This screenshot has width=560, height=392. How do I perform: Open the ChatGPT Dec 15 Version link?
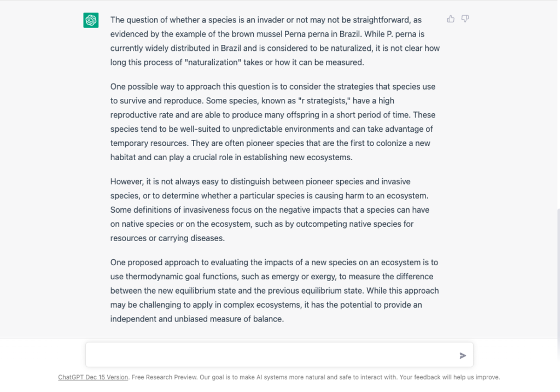coord(93,377)
